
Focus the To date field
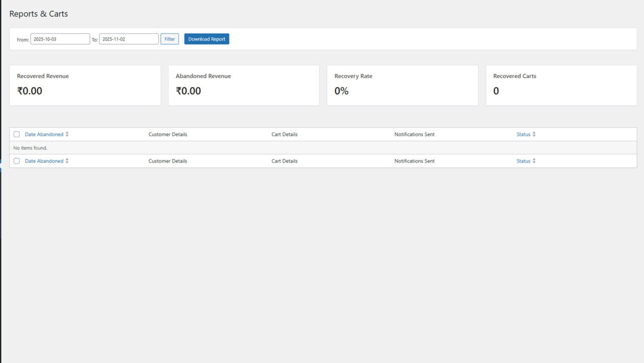click(128, 39)
